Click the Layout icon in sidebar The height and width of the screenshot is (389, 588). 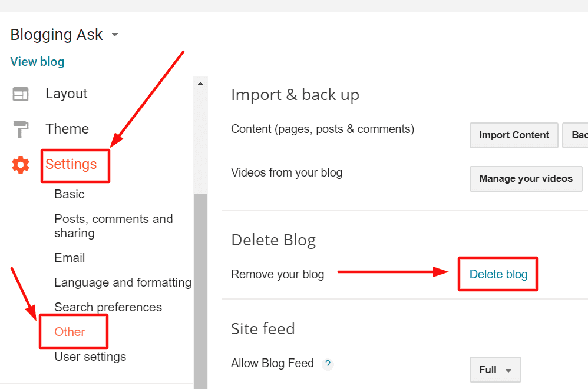(21, 94)
